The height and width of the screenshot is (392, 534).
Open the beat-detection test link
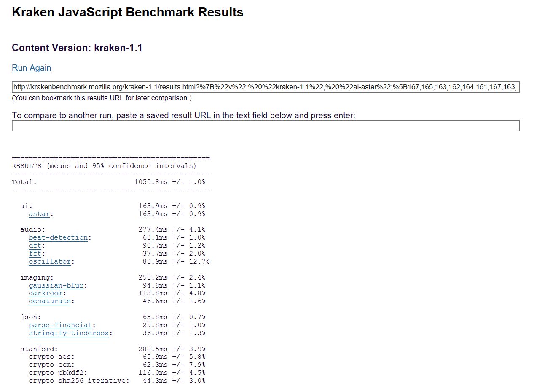pyautogui.click(x=58, y=237)
